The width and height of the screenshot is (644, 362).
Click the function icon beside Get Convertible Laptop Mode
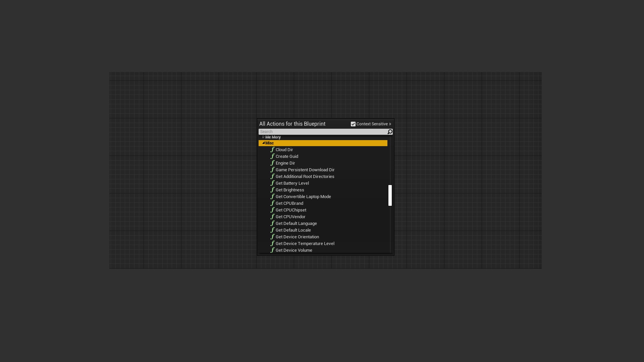coord(273,196)
